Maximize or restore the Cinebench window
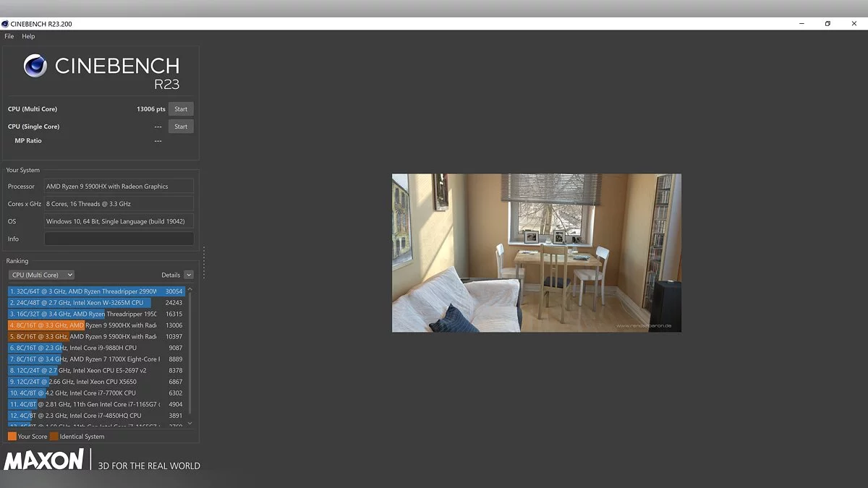This screenshot has width=868, height=488. pos(827,24)
